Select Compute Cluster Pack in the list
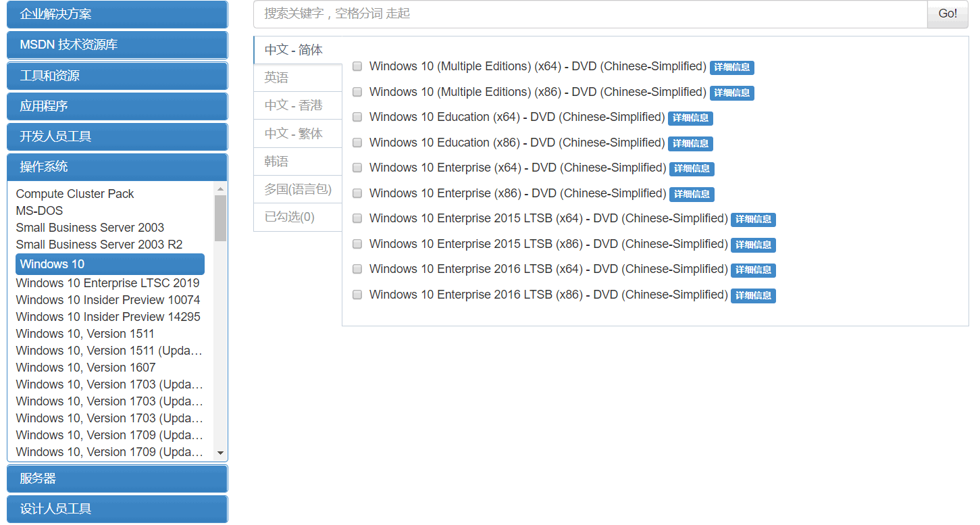Image resolution: width=980 pixels, height=525 pixels. click(x=75, y=194)
